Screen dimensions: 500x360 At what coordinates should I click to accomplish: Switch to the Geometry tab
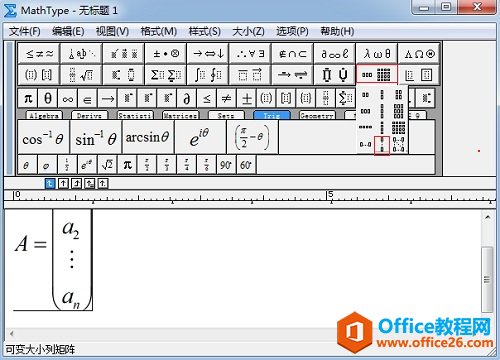(x=317, y=115)
